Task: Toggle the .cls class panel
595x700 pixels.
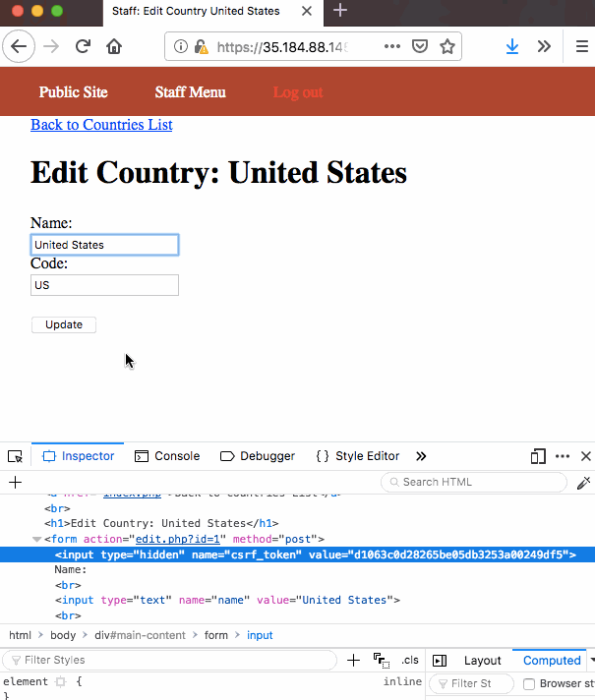Action: point(410,661)
